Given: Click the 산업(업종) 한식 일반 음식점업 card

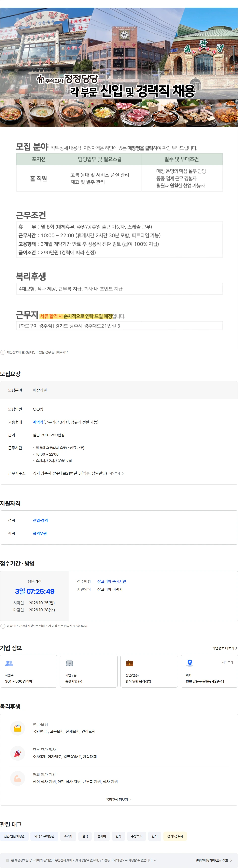Looking at the screenshot, I should click(x=149, y=671).
